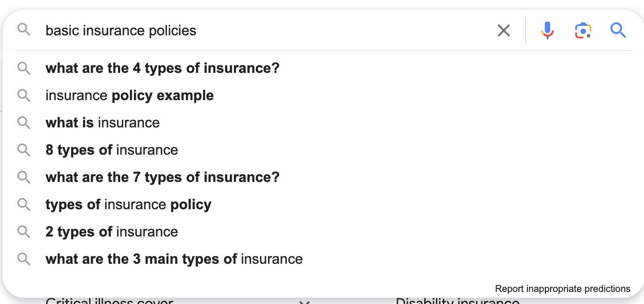Screen dimensions: 644x304
Task: Click magnifier icon beside "what is insurance"
Action: (24, 123)
